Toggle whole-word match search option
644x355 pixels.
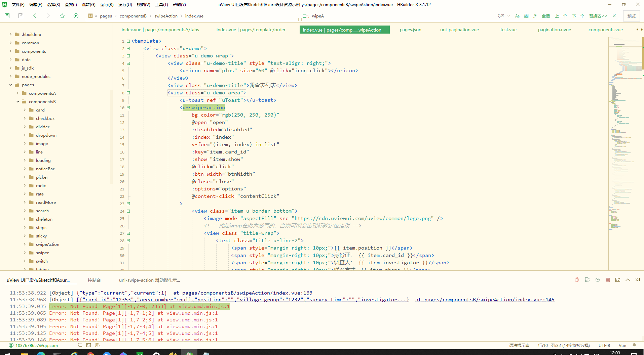coord(526,16)
